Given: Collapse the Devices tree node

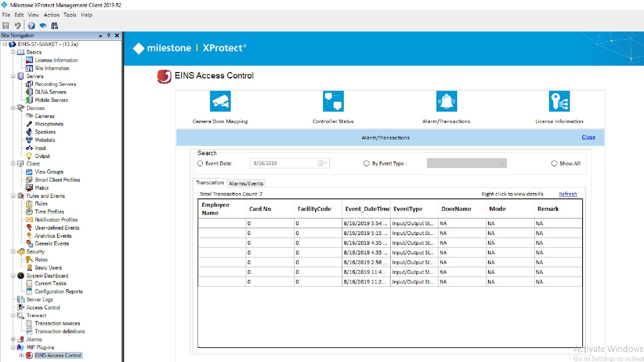Looking at the screenshot, I should [13, 108].
